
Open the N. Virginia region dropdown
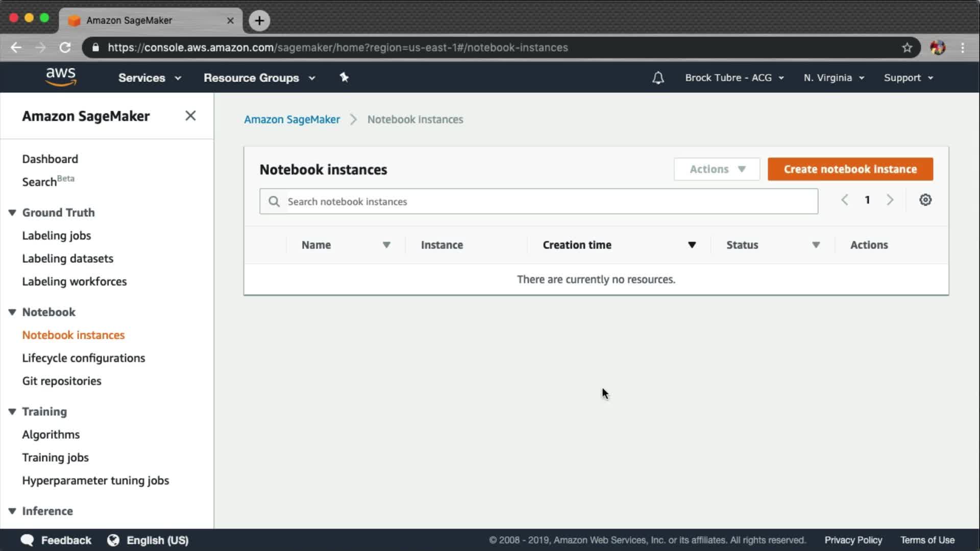click(x=834, y=78)
